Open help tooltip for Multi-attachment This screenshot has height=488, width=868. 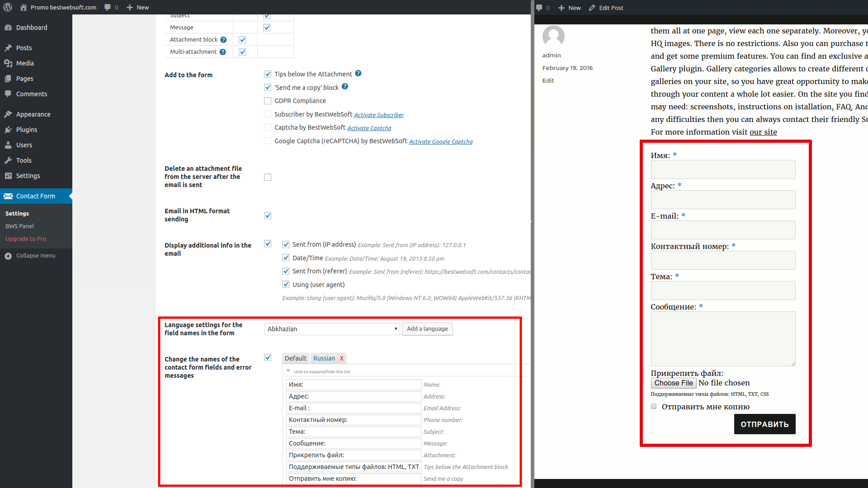[x=222, y=52]
